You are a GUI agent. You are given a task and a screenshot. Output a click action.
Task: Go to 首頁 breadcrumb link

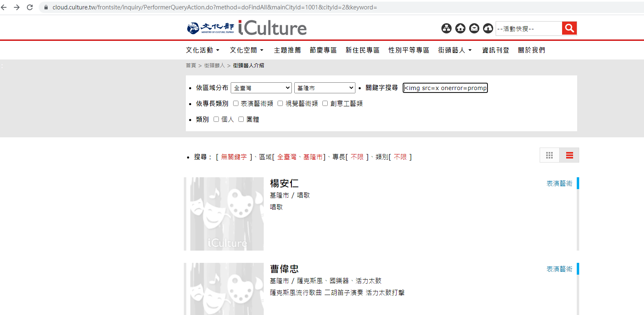tap(191, 66)
